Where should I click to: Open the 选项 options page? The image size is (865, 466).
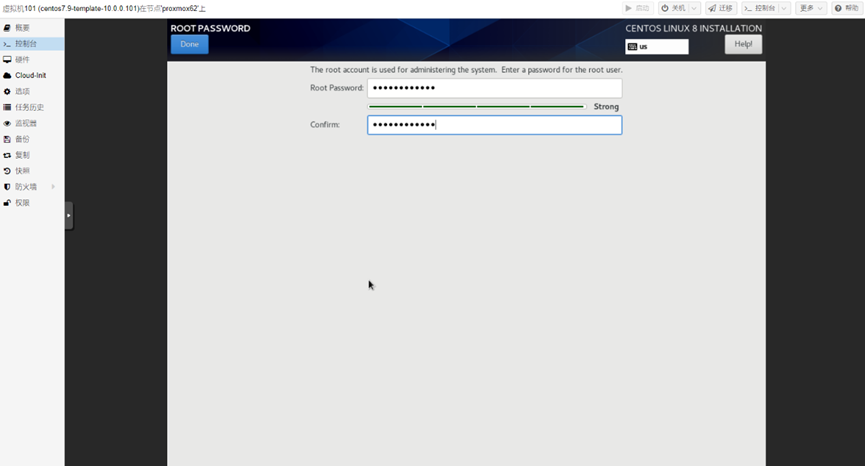coord(32,92)
